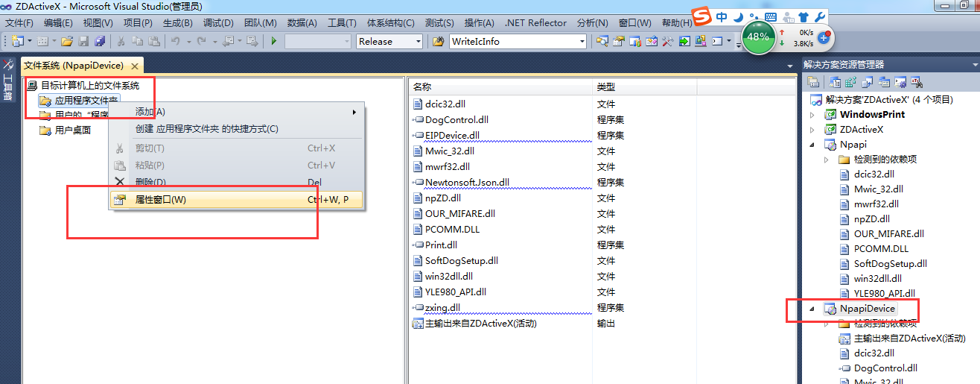The height and width of the screenshot is (384, 980).
Task: Open the Release configuration dropdown
Action: click(389, 41)
